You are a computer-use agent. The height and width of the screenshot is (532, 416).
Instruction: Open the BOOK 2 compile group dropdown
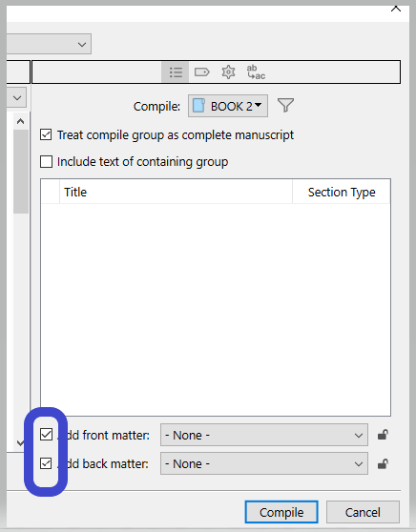point(228,106)
